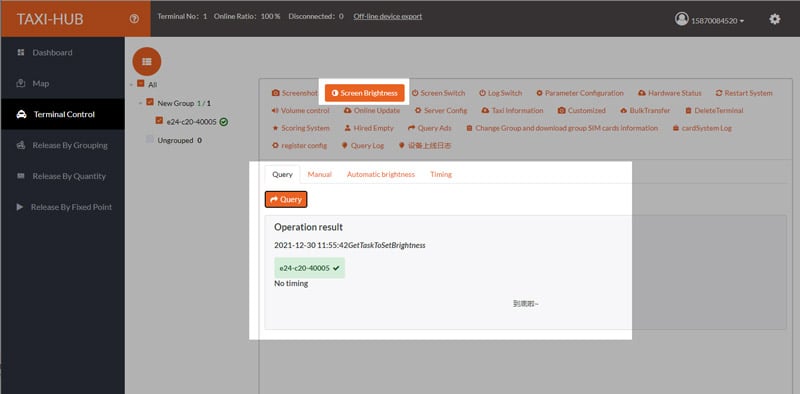The image size is (800, 394).
Task: Open register config
Action: coord(299,145)
